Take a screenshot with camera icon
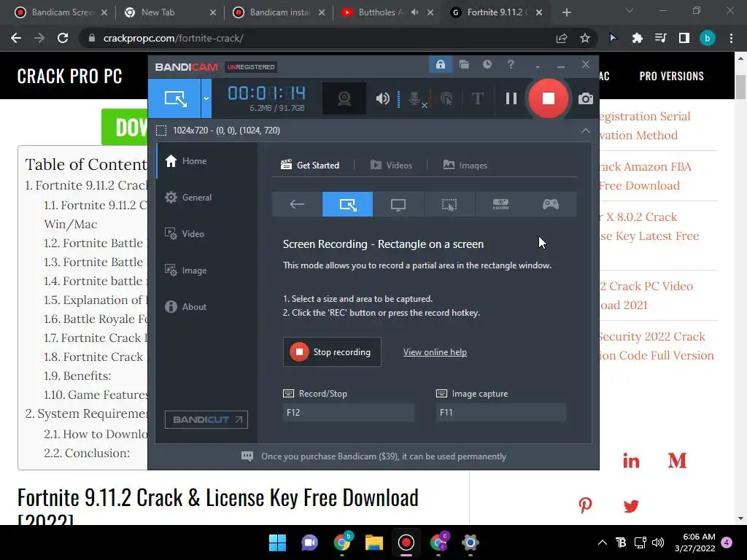This screenshot has width=747, height=560. [x=586, y=98]
